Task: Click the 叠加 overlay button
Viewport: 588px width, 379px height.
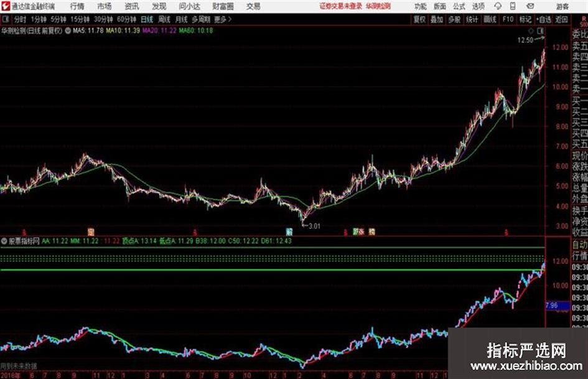Action: (x=437, y=19)
